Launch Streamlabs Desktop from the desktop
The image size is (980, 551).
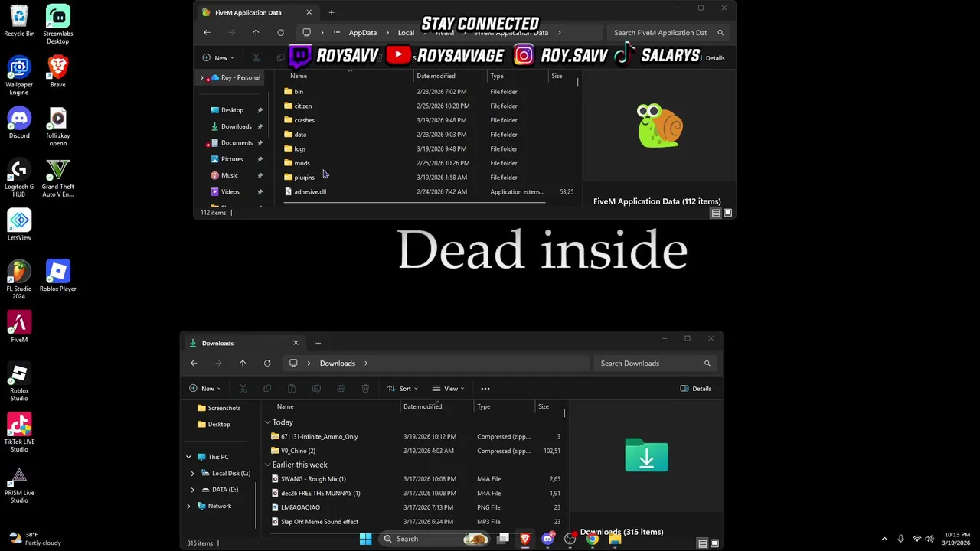(58, 24)
